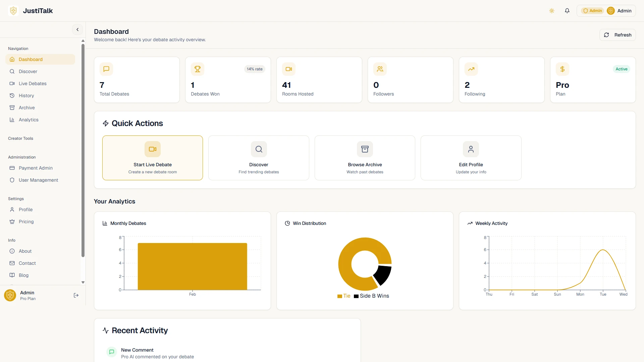Viewport: 644px width, 362px height.
Task: Click the Discover quick action card
Action: click(x=259, y=158)
